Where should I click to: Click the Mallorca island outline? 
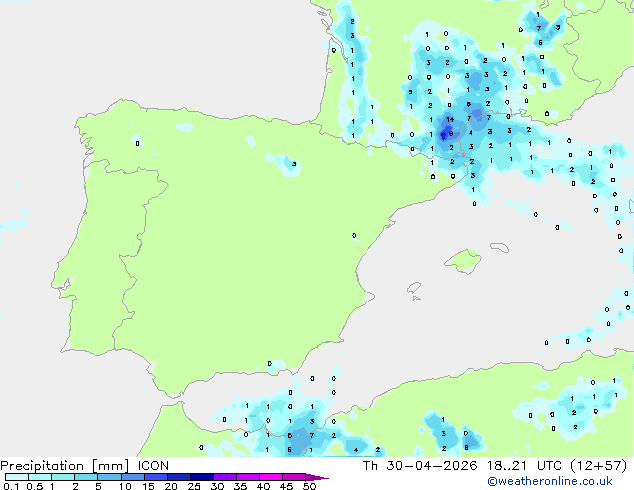463,261
